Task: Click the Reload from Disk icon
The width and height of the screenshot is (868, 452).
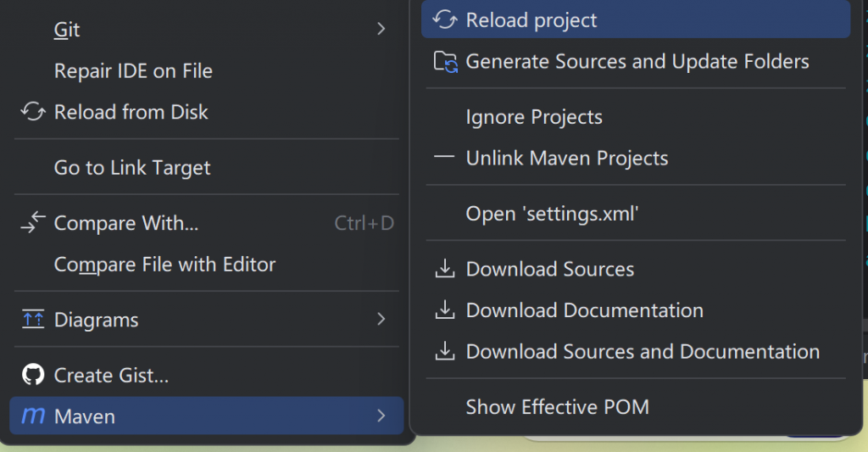Action: [x=33, y=112]
